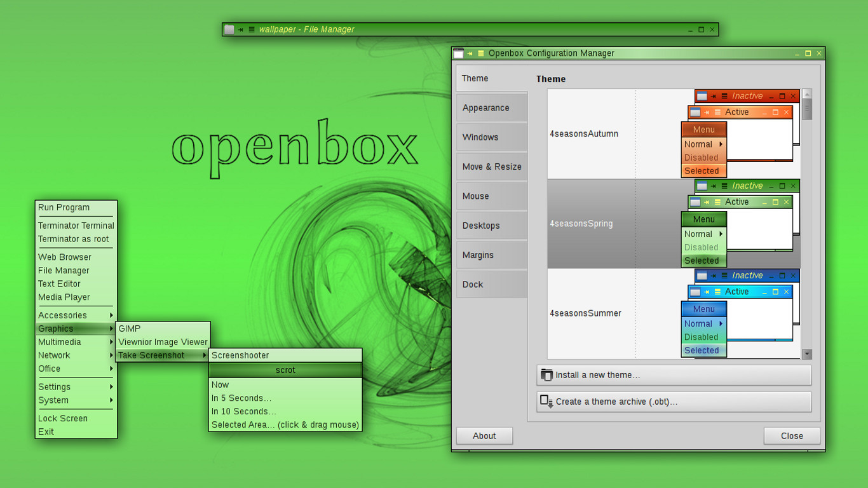Toggle the pin icon on 4seasonsSummer Active preview

[707, 291]
